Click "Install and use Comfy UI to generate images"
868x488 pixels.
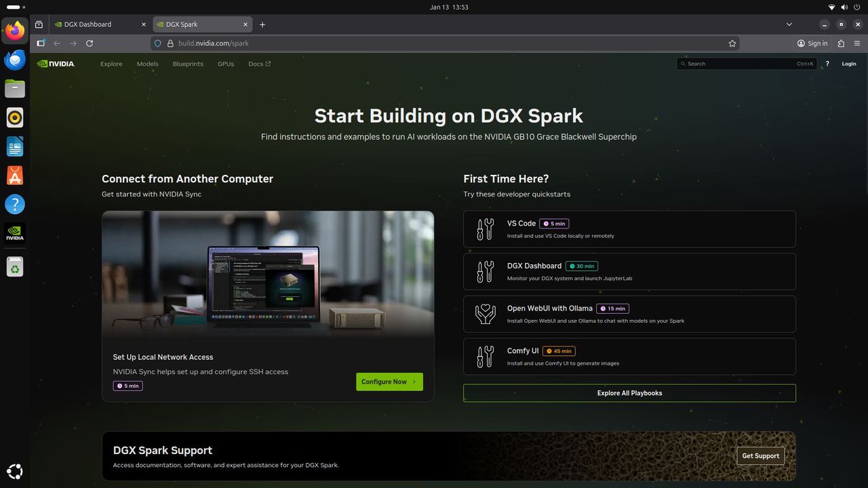pyautogui.click(x=563, y=363)
